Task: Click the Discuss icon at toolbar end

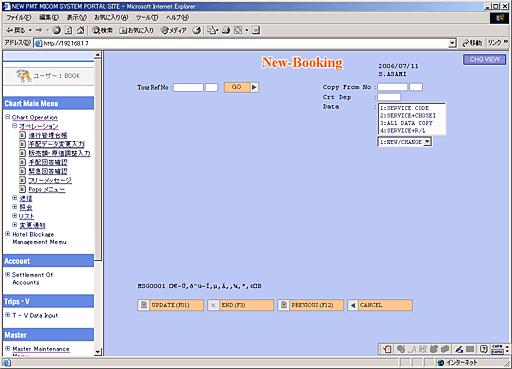Action: pos(256,30)
